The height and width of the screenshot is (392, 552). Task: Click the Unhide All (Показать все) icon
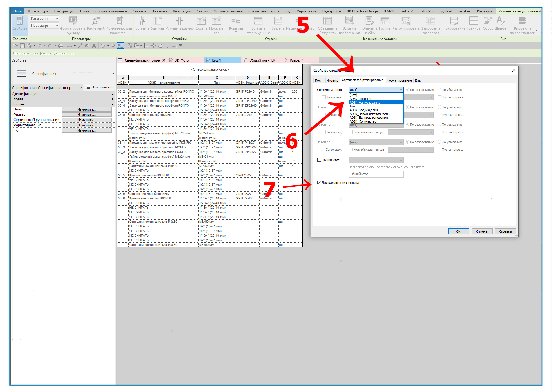pos(216,21)
